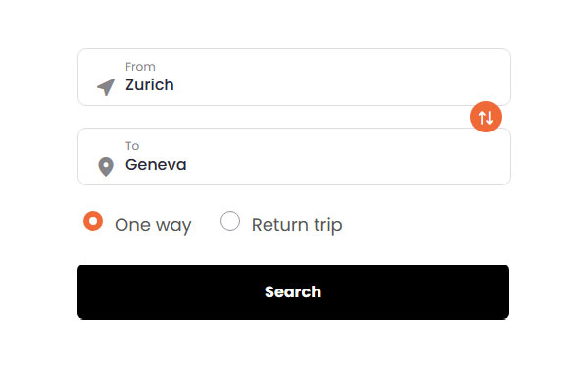Click the word 'Search' on the button
The width and height of the screenshot is (588, 368).
[x=293, y=292]
